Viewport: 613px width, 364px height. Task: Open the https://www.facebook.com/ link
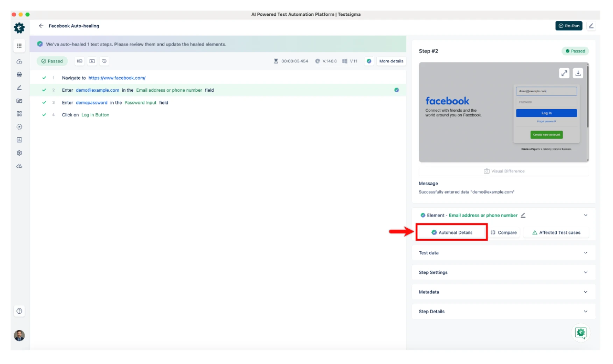(x=117, y=78)
